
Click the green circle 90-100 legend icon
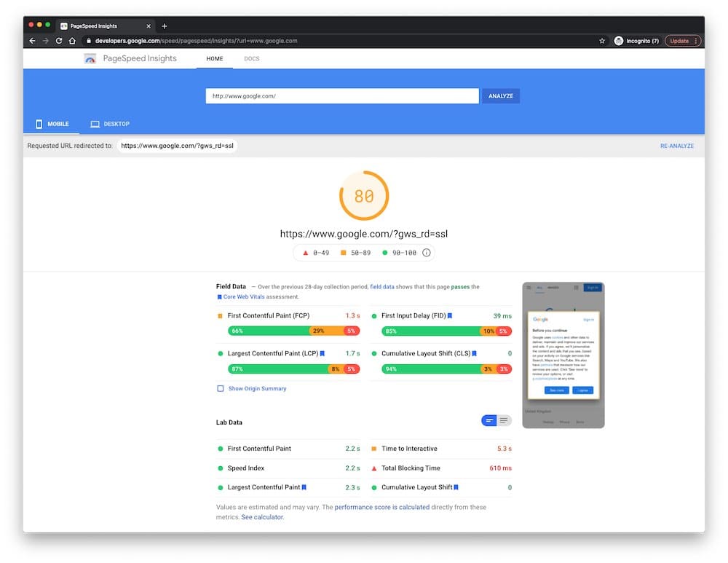pyautogui.click(x=384, y=253)
